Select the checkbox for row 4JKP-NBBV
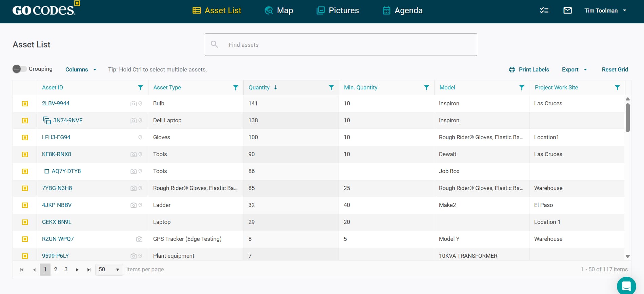The width and height of the screenshot is (644, 294). coord(25,205)
